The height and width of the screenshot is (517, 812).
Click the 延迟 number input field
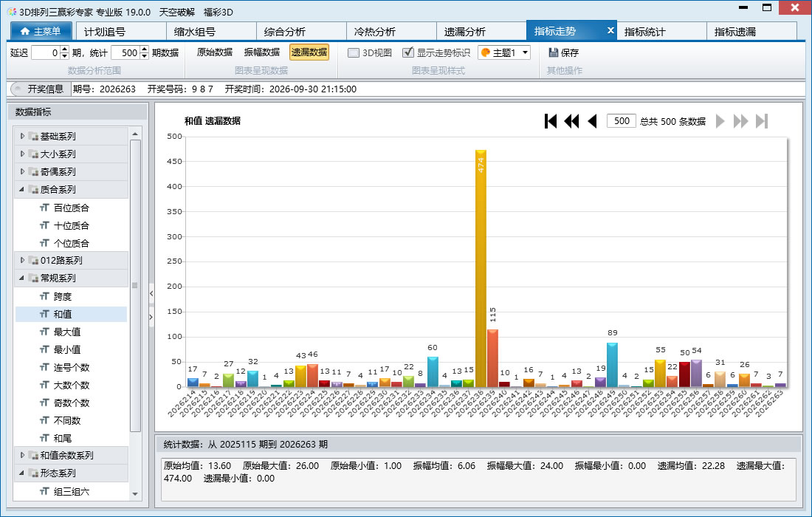(x=46, y=52)
